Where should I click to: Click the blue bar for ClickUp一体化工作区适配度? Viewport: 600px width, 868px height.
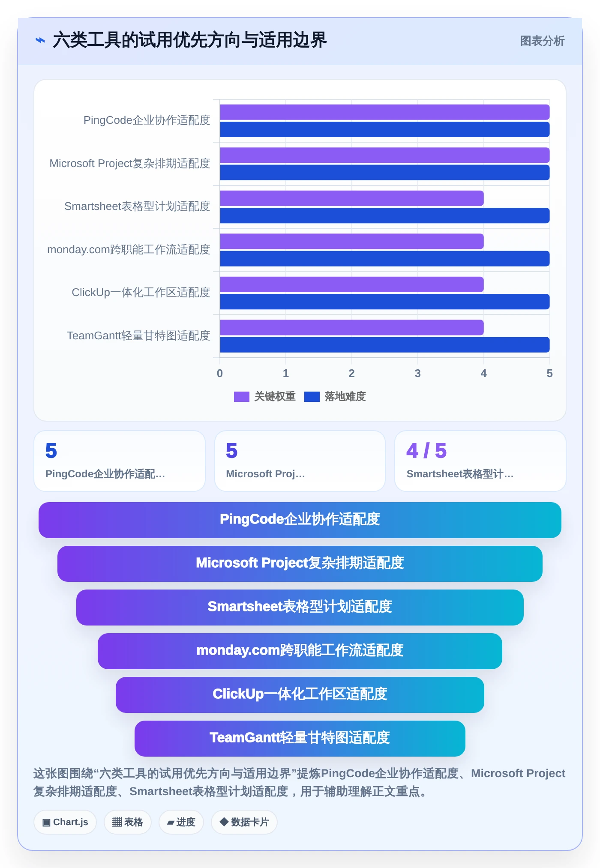tap(385, 302)
